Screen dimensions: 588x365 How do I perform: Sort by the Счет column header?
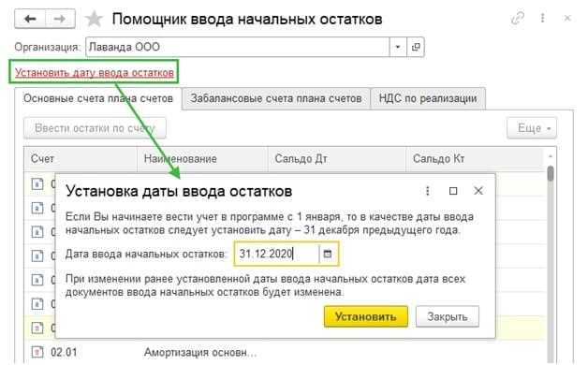click(81, 158)
